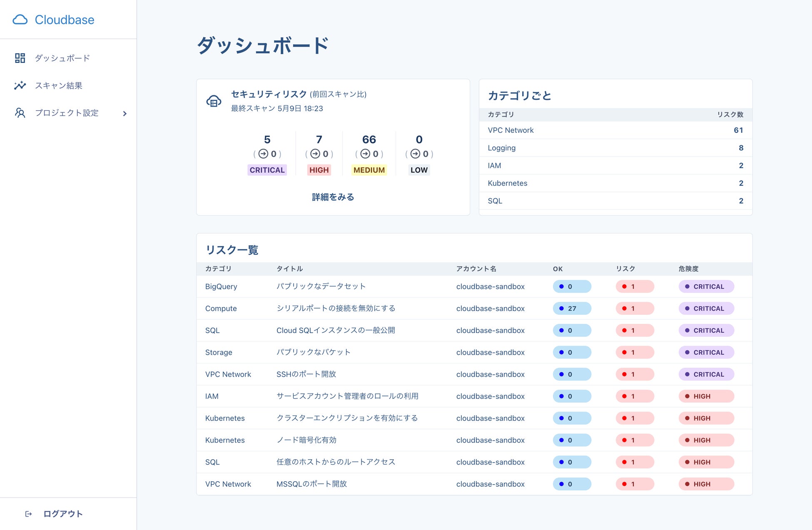Click the logout arrow icon
Viewport: 812px width, 530px height.
[28, 514]
